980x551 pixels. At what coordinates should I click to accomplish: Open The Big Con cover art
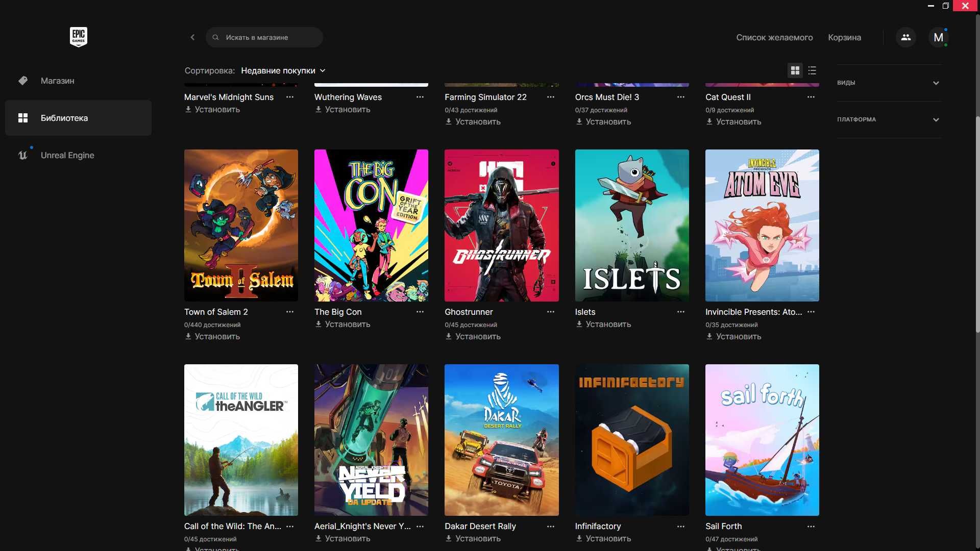pos(371,225)
